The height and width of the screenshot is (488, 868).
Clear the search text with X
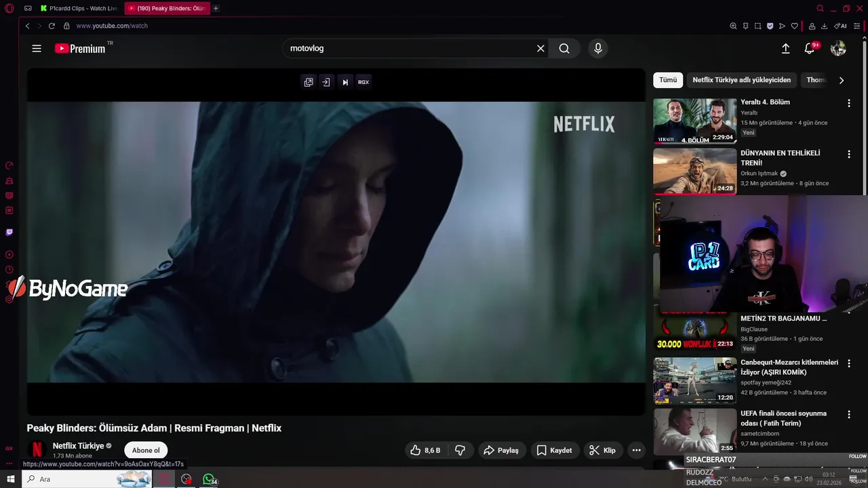540,48
